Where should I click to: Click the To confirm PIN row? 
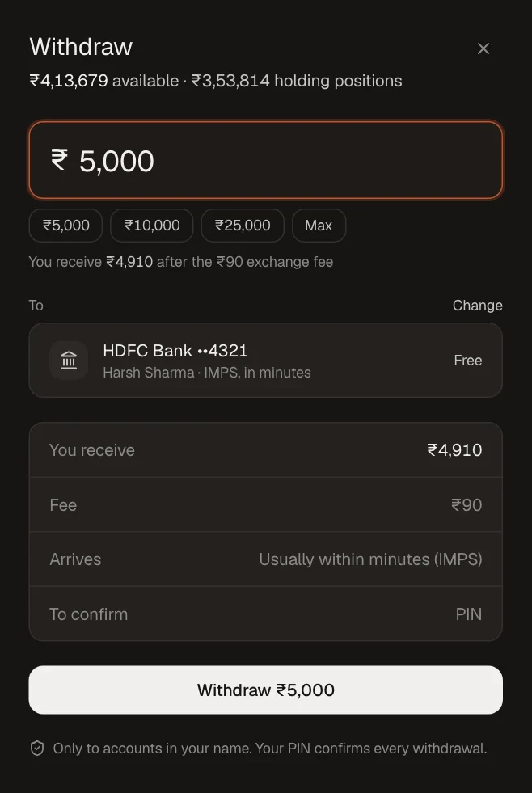pos(265,614)
